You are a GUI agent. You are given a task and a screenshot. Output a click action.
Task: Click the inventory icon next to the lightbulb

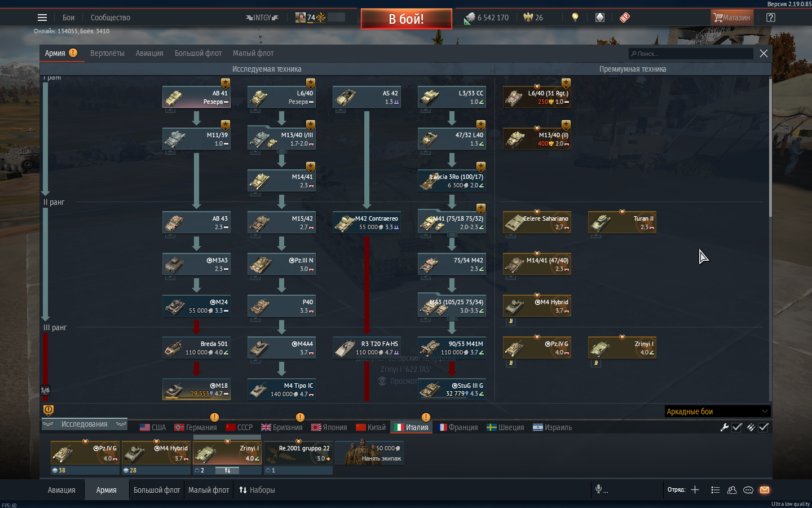(600, 17)
